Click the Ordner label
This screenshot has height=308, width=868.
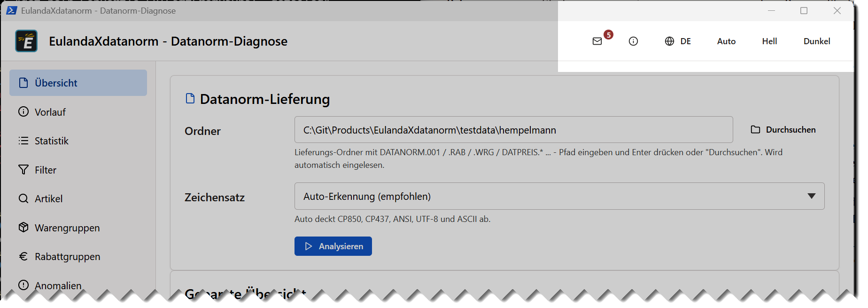coord(202,131)
